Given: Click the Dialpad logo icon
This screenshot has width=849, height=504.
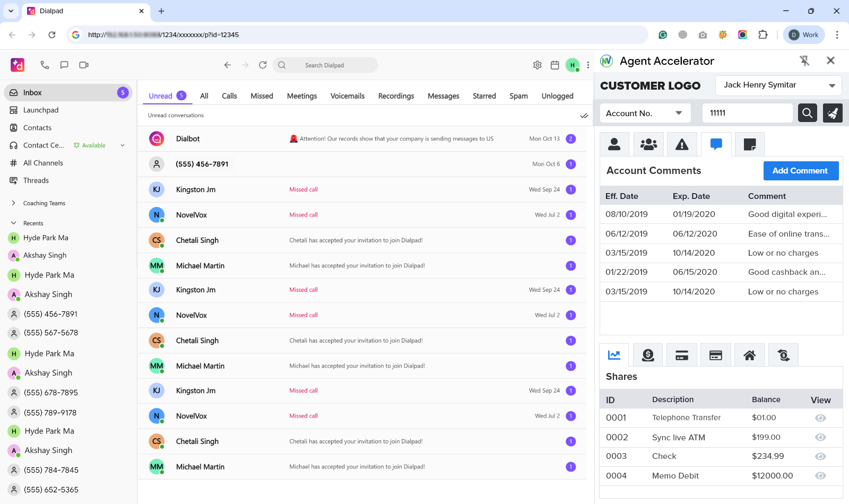Looking at the screenshot, I should pyautogui.click(x=18, y=65).
